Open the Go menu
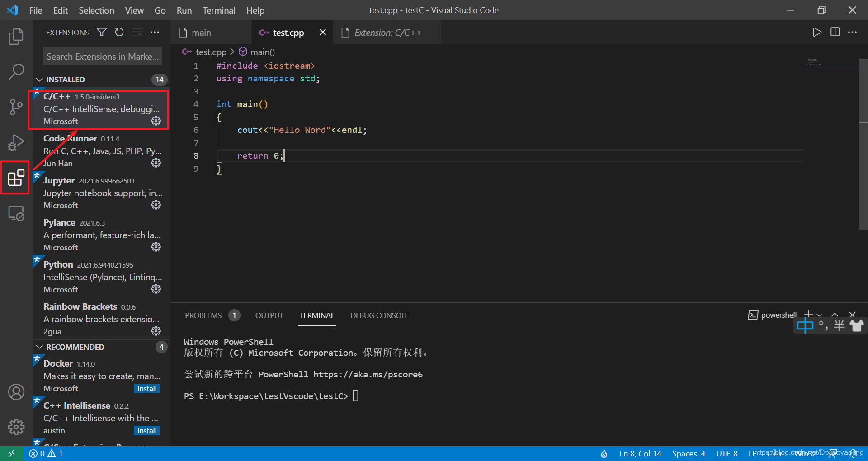This screenshot has width=868, height=461. point(160,10)
